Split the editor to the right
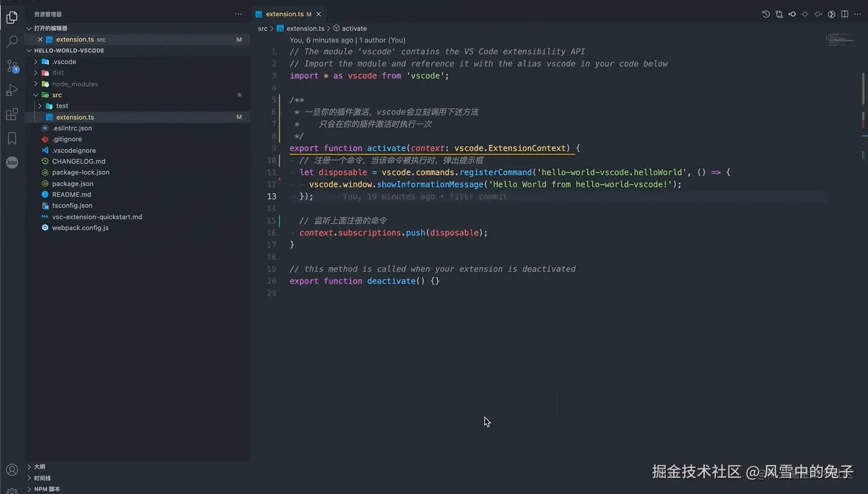Image resolution: width=868 pixels, height=494 pixels. [x=844, y=14]
